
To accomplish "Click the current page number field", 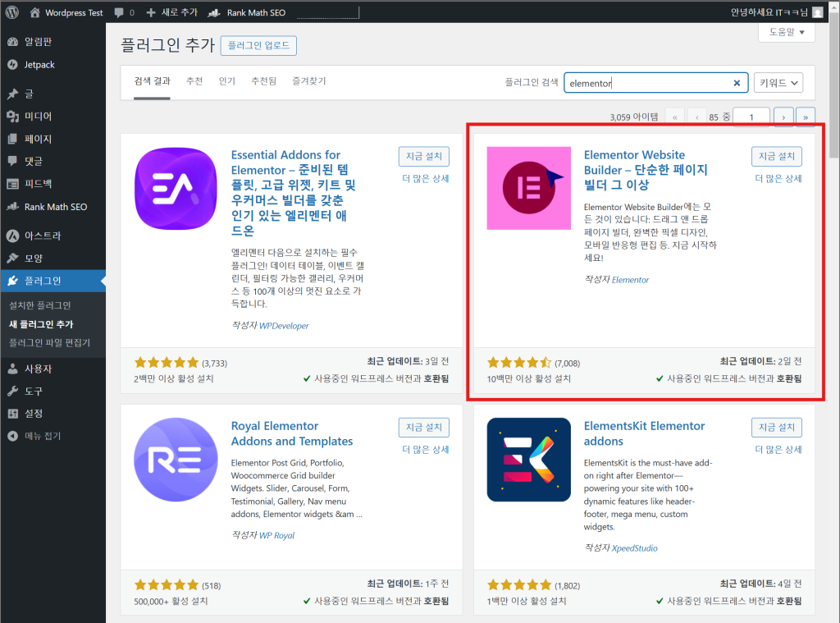I will click(x=751, y=117).
